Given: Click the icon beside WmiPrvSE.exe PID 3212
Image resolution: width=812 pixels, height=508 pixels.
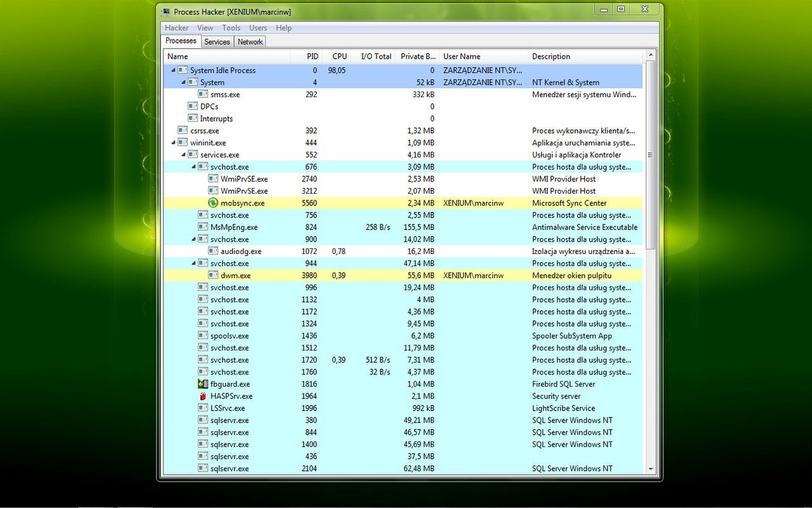Looking at the screenshot, I should 213,190.
